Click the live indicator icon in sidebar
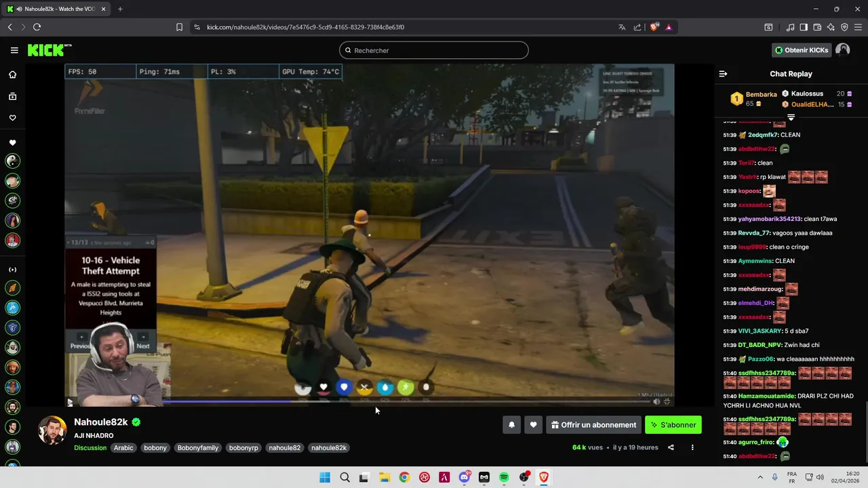Screen dimensions: 868x488 coord(12,270)
